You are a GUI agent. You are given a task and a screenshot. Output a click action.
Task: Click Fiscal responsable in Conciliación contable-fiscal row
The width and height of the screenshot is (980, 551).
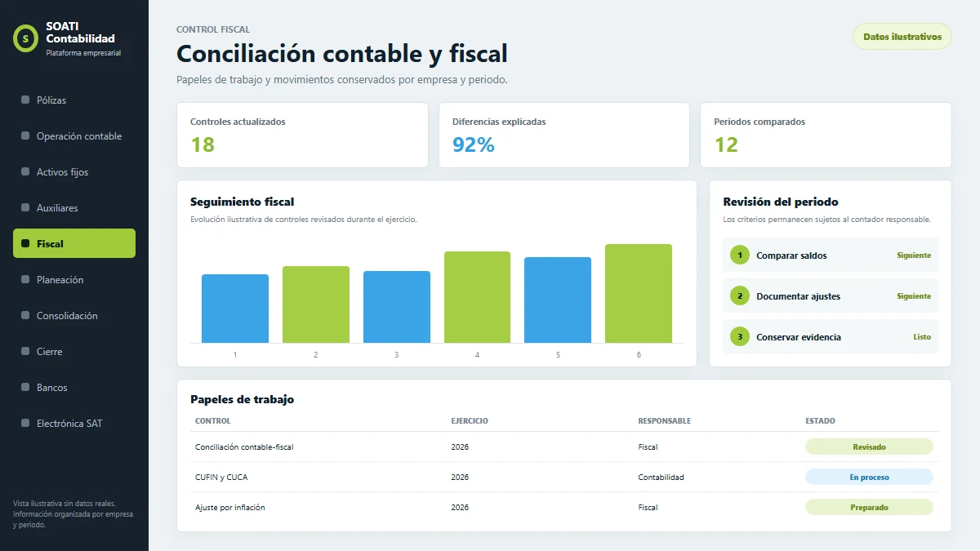(x=648, y=447)
